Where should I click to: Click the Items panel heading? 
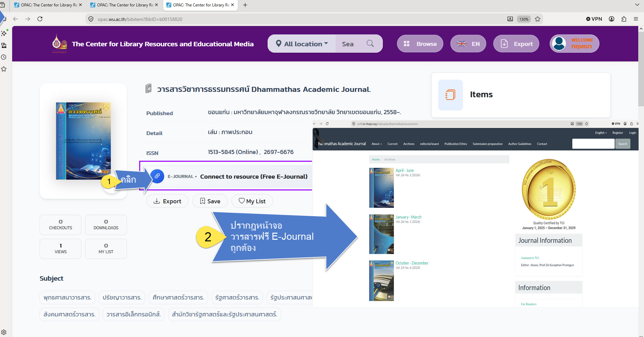point(481,95)
